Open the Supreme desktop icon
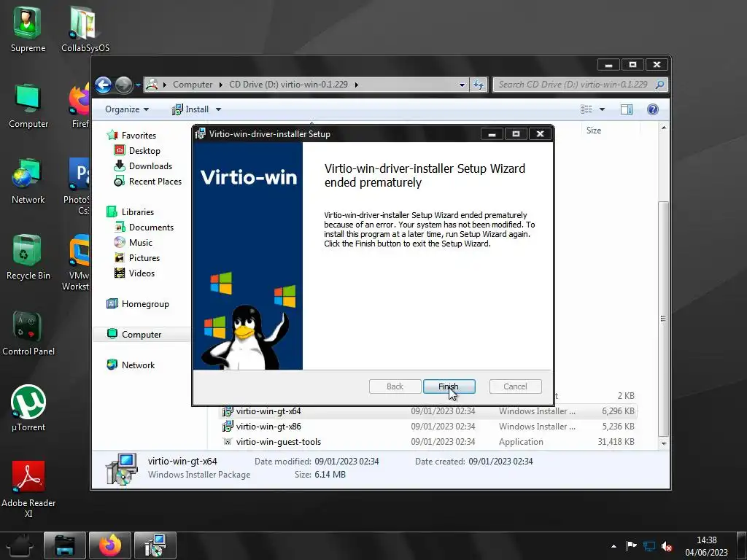Image resolution: width=747 pixels, height=560 pixels. click(x=28, y=28)
